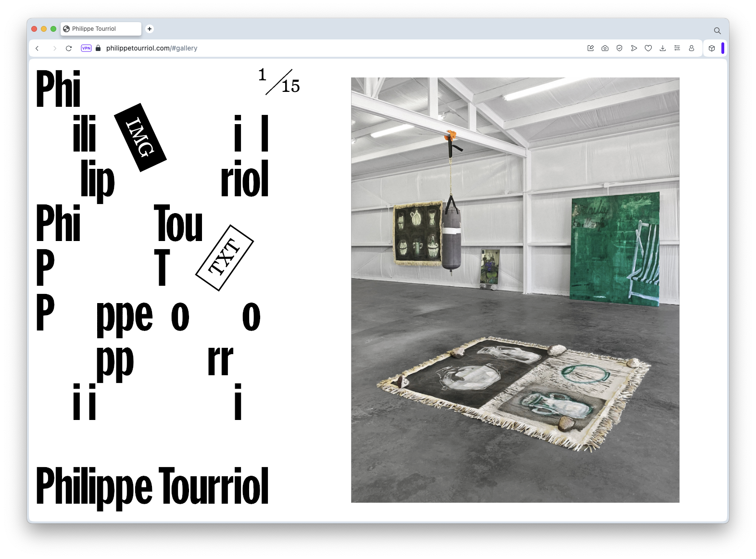This screenshot has width=756, height=559.
Task: Click the gallery installation photo
Action: tap(515, 290)
